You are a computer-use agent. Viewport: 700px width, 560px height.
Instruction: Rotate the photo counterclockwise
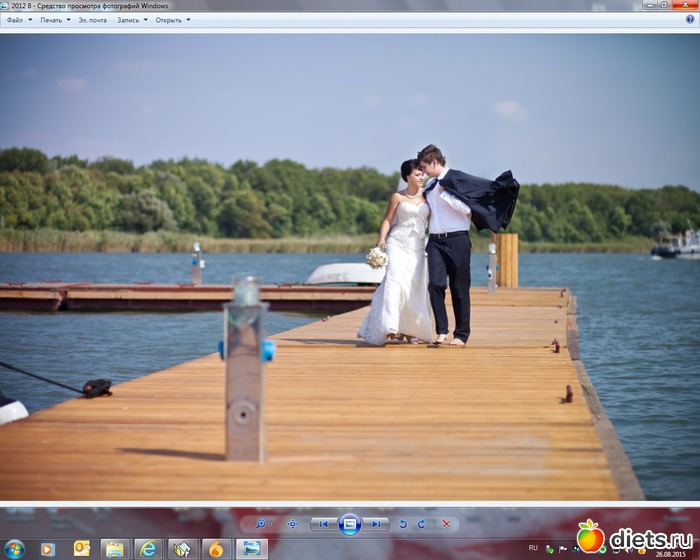[x=403, y=523]
